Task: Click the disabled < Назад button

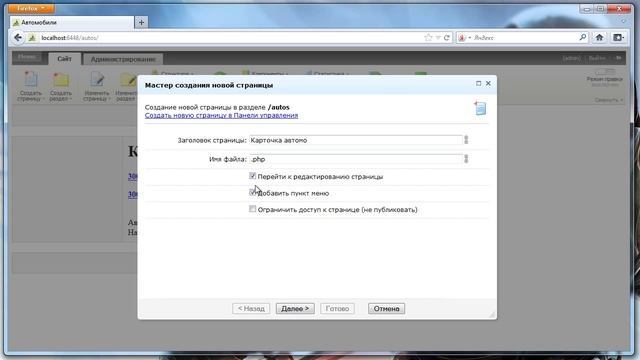Action: pyautogui.click(x=251, y=309)
